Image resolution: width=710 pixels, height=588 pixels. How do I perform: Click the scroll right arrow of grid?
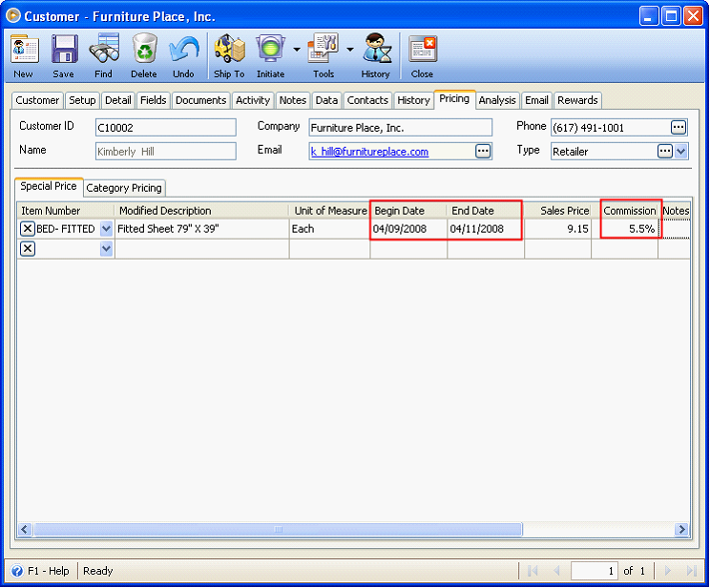(681, 529)
